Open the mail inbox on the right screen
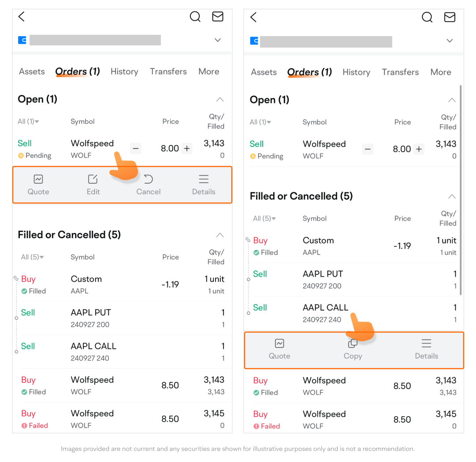This screenshot has height=462, width=476. (450, 17)
